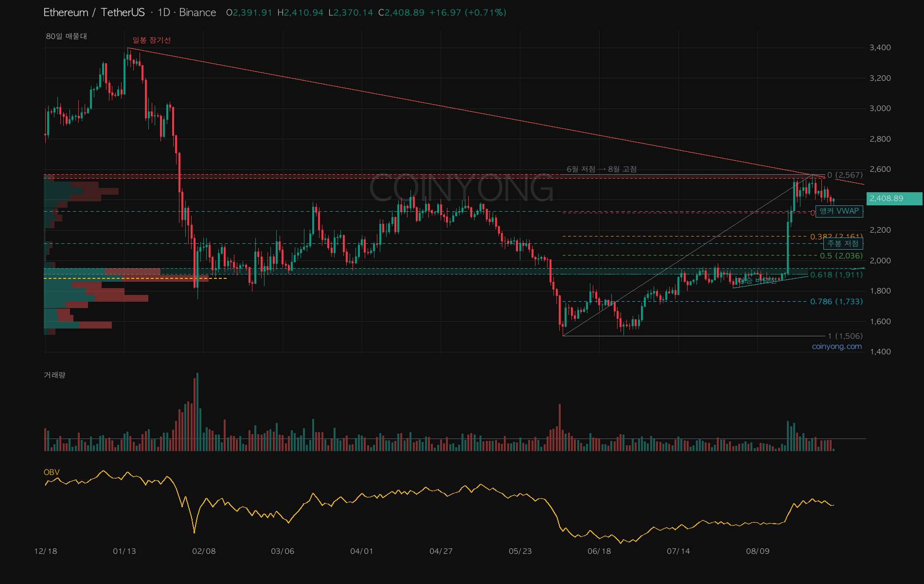Click the Binance exchange label
The width and height of the screenshot is (924, 584).
197,13
